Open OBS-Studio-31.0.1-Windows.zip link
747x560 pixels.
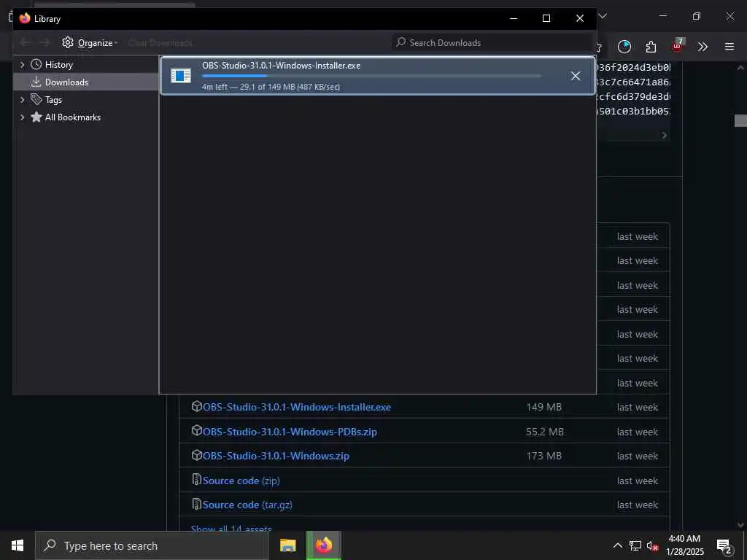[276, 456]
